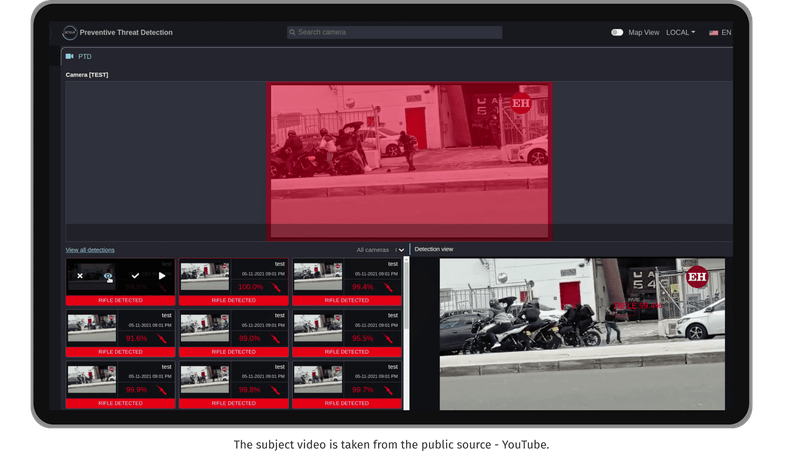This screenshot has width=812, height=462.
Task: Click the camera icon beside PTD tab
Action: 69,56
